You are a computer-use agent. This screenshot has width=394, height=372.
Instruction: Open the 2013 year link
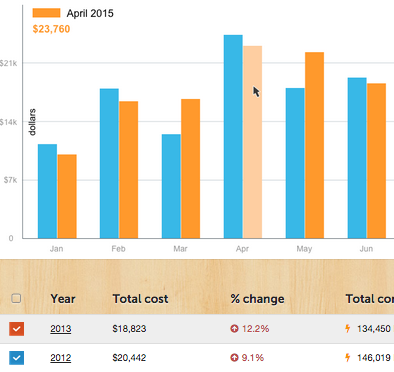coord(61,329)
